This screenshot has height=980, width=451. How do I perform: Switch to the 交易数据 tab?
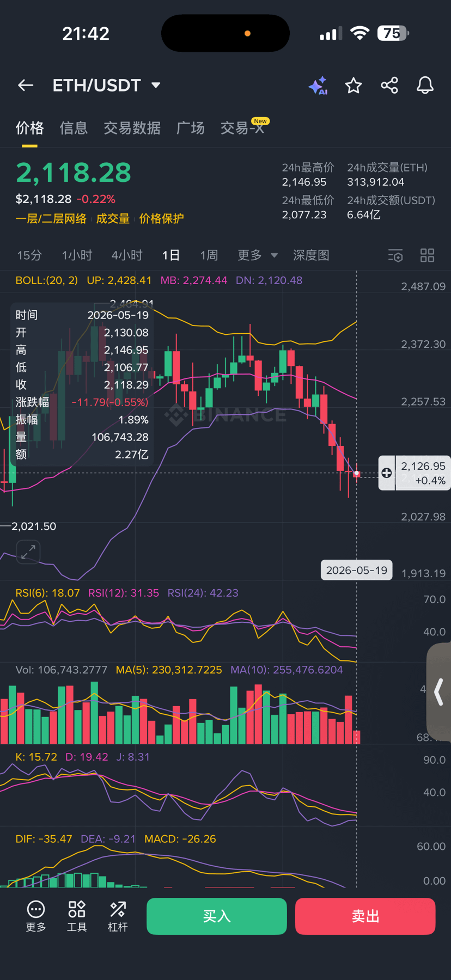click(132, 128)
